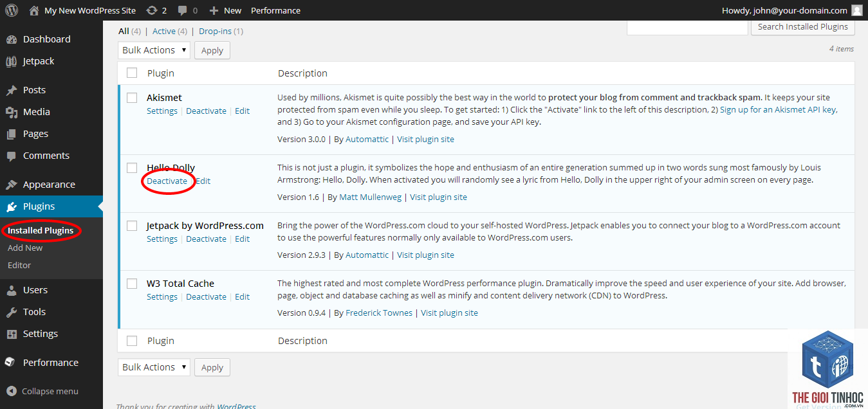
Task: Check the Hello Dolly plugin checkbox
Action: 132,168
